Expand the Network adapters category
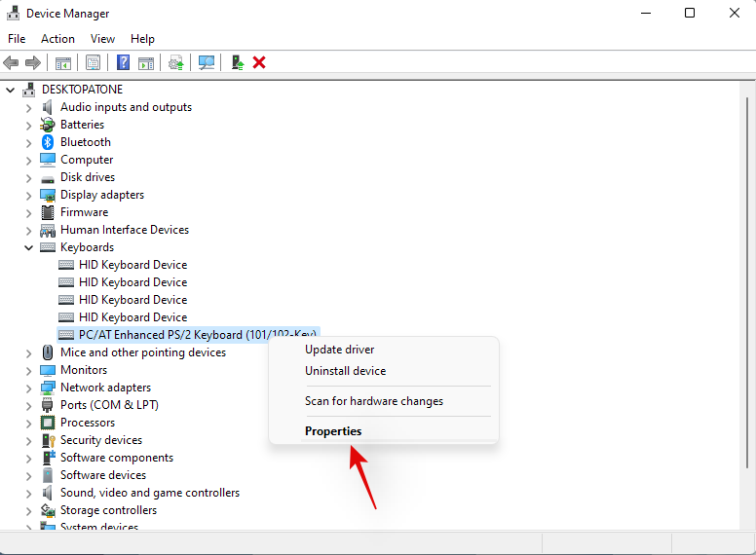Screen dimensions: 756x555 pyautogui.click(x=28, y=388)
